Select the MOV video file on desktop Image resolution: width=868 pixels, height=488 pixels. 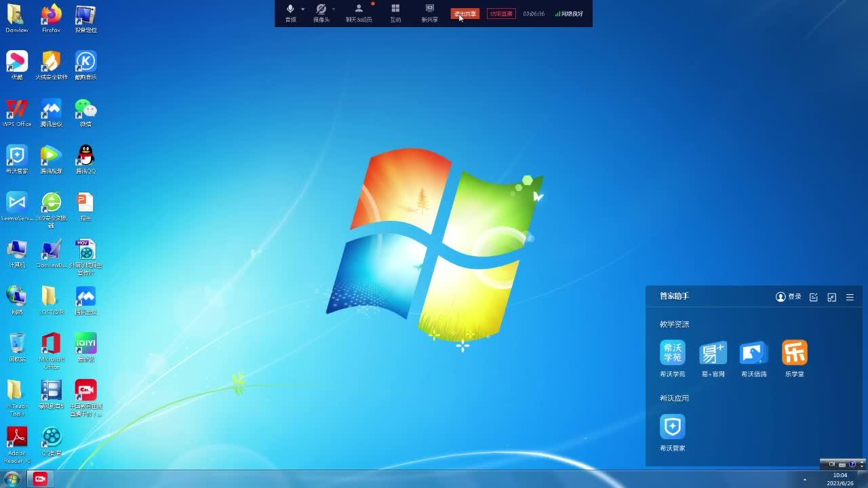(85, 257)
